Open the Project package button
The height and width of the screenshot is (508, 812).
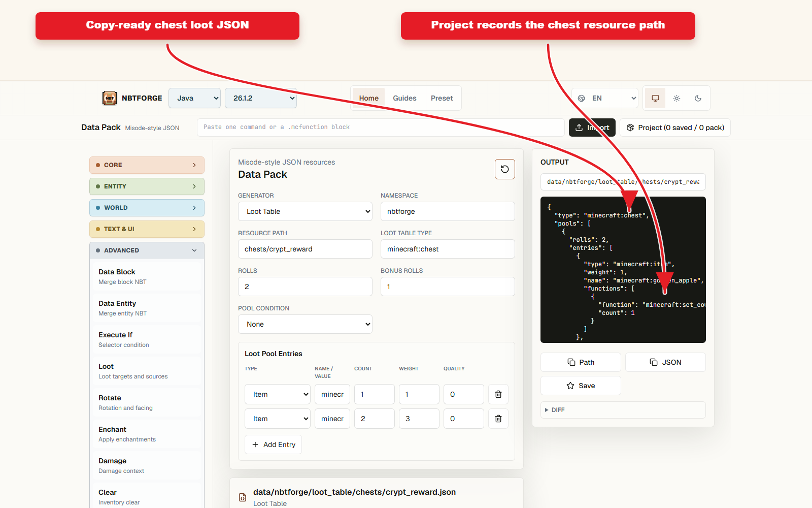point(675,128)
